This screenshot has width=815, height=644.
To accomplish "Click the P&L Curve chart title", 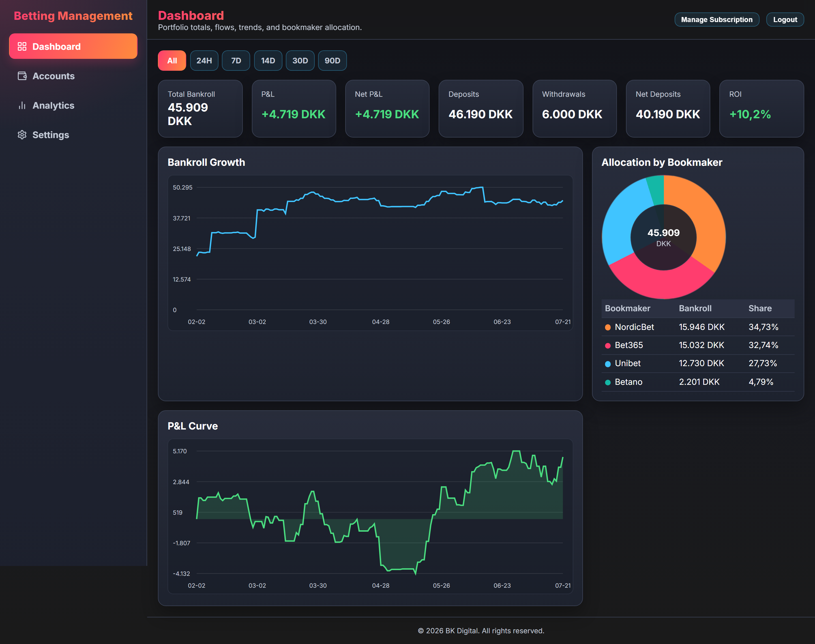I will tap(192, 426).
